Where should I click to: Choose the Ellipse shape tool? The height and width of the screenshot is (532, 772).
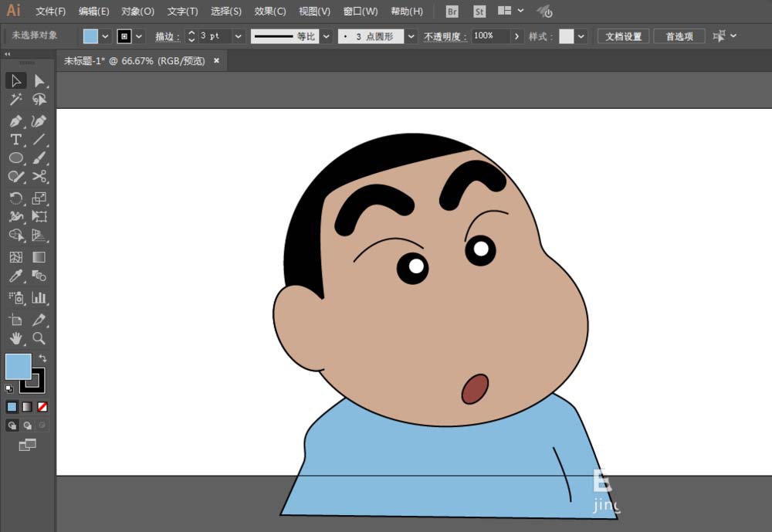coord(15,158)
